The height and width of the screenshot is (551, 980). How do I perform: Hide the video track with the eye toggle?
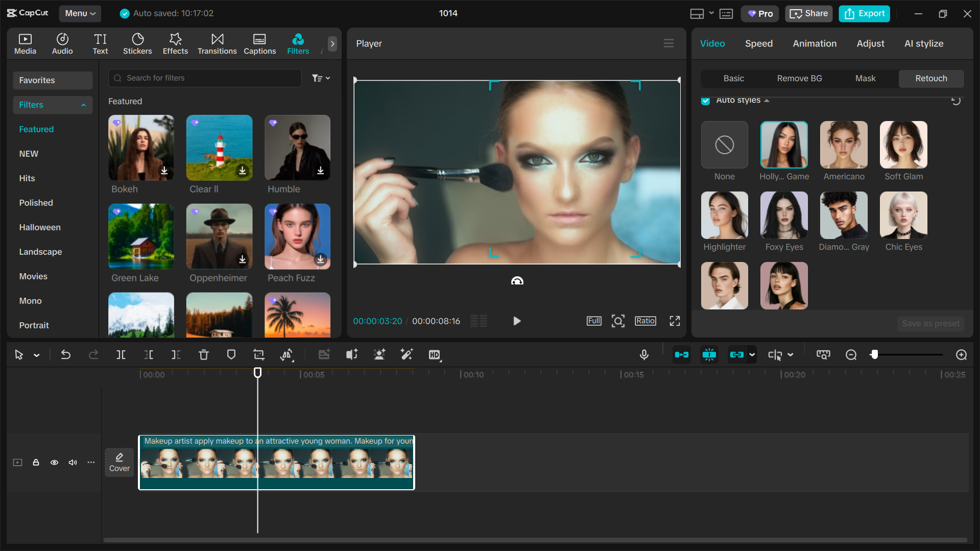54,462
